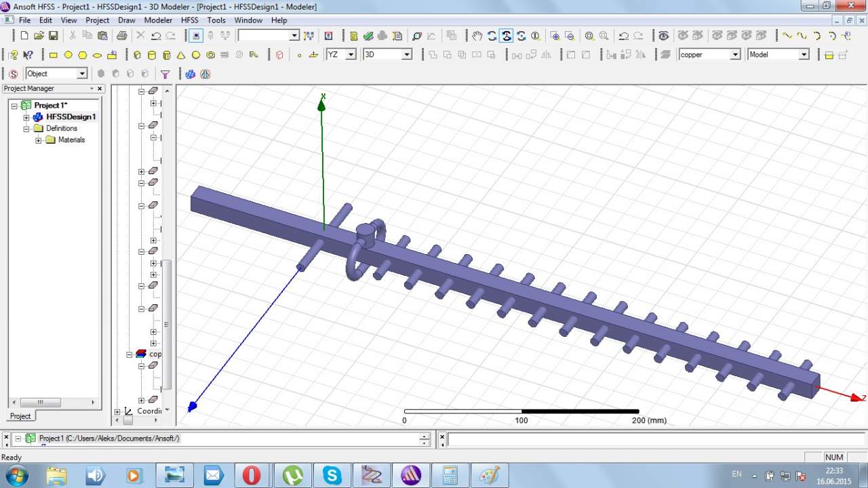Toggle the highlighted rotate view mode button
The width and height of the screenshot is (868, 488).
[x=506, y=36]
